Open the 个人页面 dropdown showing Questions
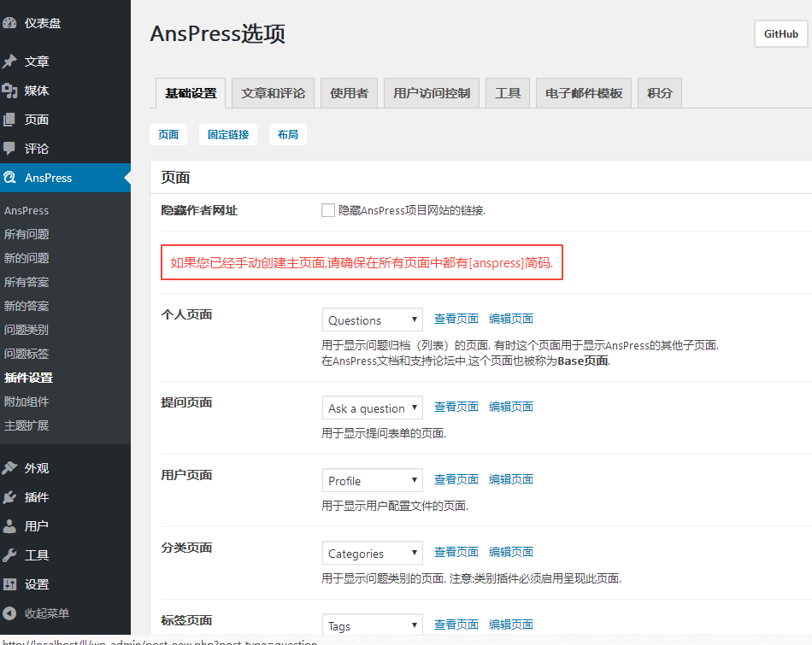Image resolution: width=812 pixels, height=645 pixels. tap(373, 320)
